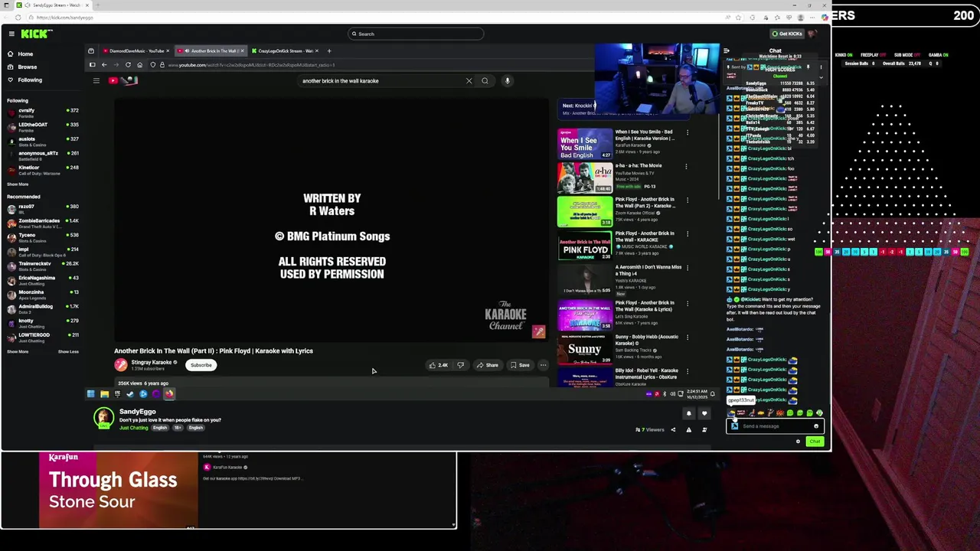Open options for Another Brick Part 2 Karaoke
Viewport: 980px width, 551px height.
pos(687,201)
